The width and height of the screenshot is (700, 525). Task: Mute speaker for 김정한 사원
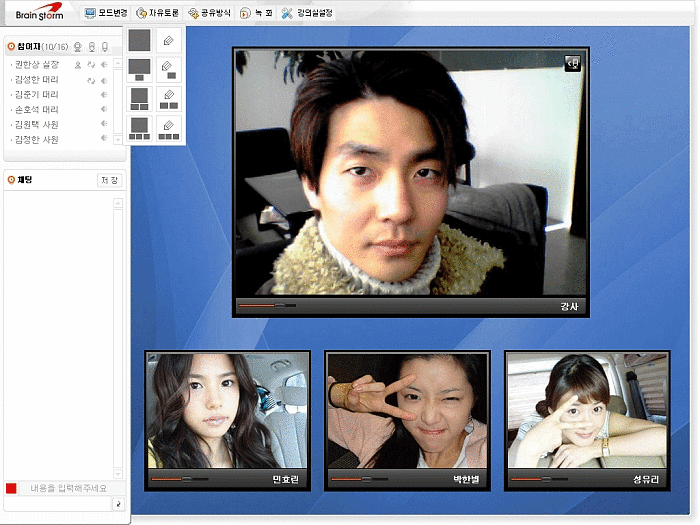(103, 139)
